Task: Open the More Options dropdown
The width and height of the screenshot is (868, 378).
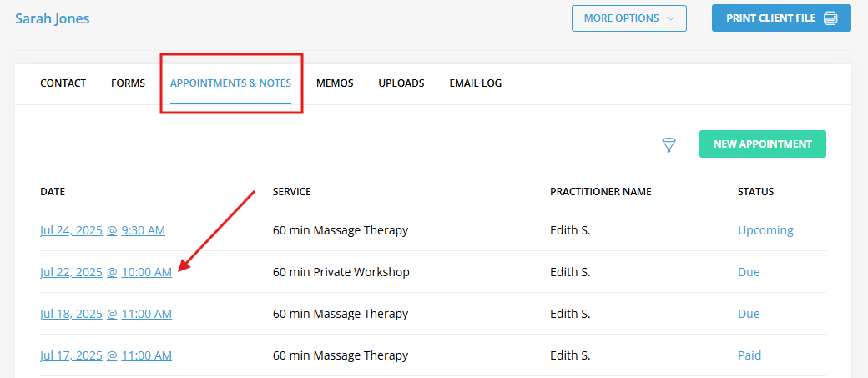Action: click(629, 18)
